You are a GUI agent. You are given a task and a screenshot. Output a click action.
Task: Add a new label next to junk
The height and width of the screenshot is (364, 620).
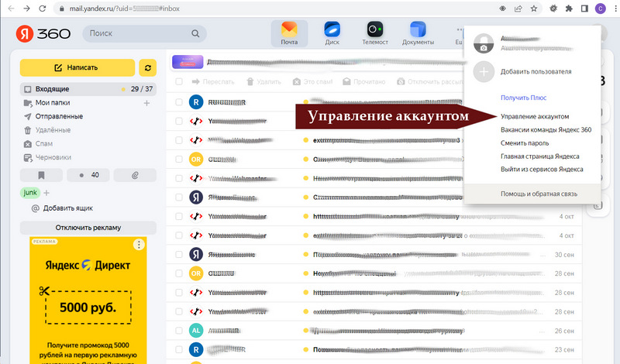[46, 193]
